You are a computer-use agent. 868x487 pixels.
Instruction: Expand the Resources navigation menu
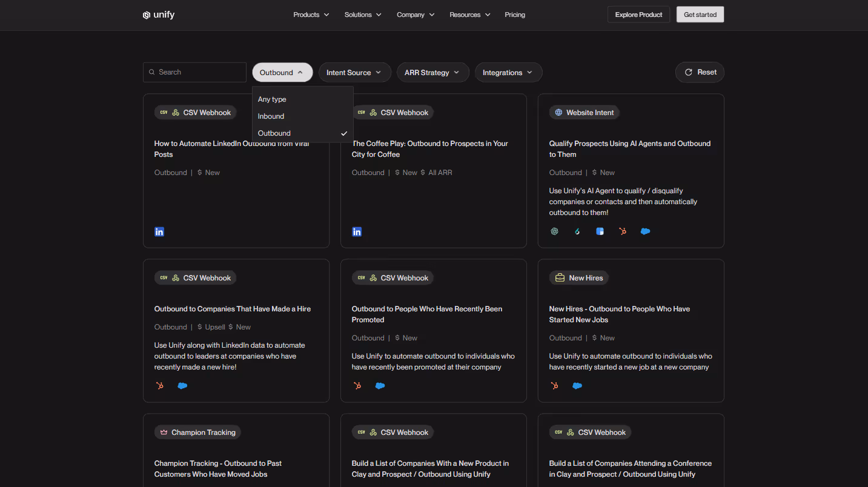click(x=470, y=15)
